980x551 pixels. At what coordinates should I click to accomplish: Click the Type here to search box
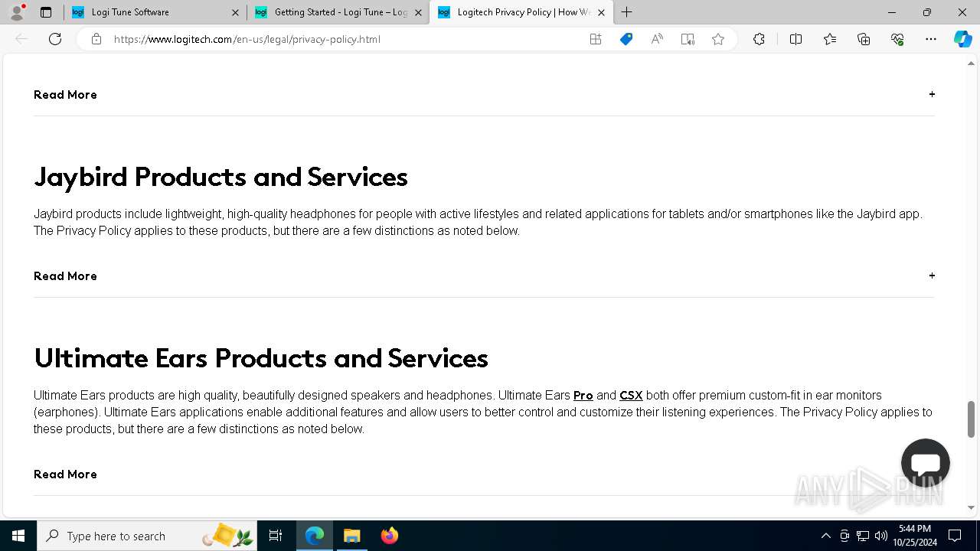[147, 536]
